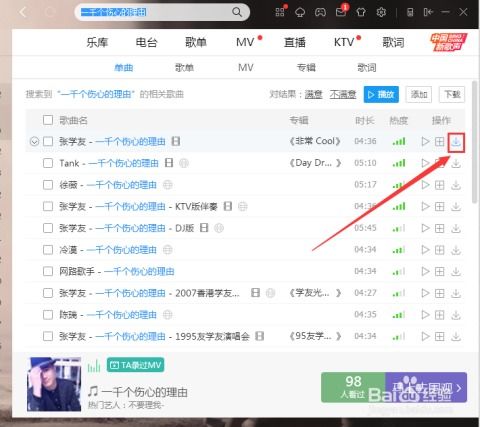This screenshot has height=427, width=480.
Task: Switch to the 专辑 results sub-tab
Action: (306, 68)
